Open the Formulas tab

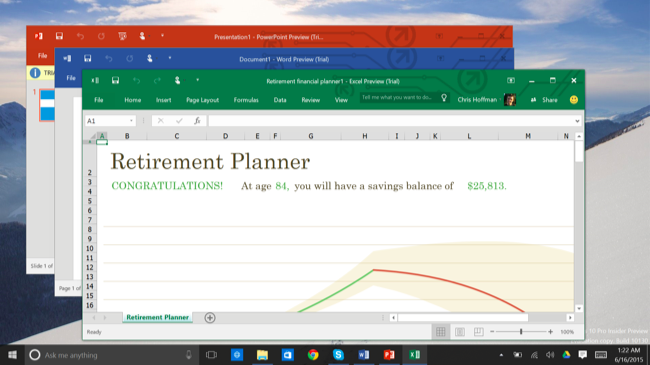246,100
